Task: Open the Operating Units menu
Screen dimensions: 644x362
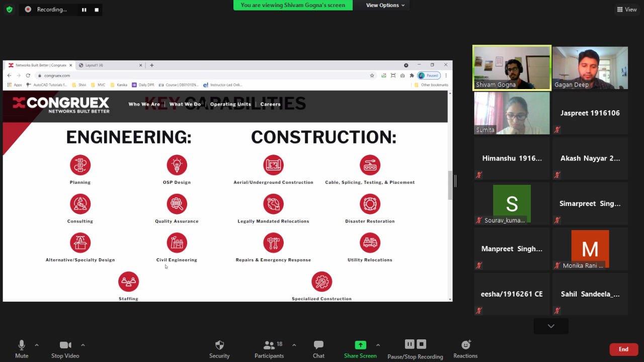Action: pos(230,104)
